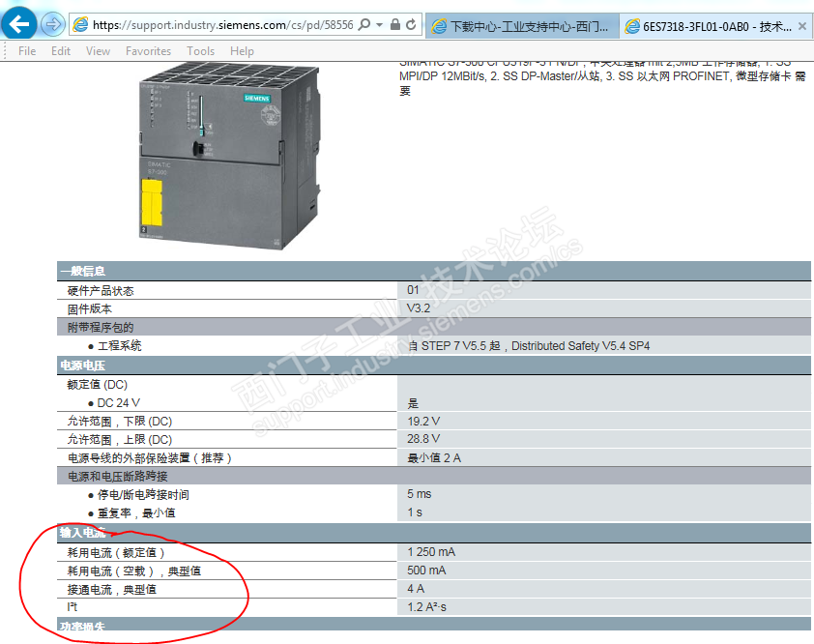Open the Favorites menu

click(x=149, y=51)
